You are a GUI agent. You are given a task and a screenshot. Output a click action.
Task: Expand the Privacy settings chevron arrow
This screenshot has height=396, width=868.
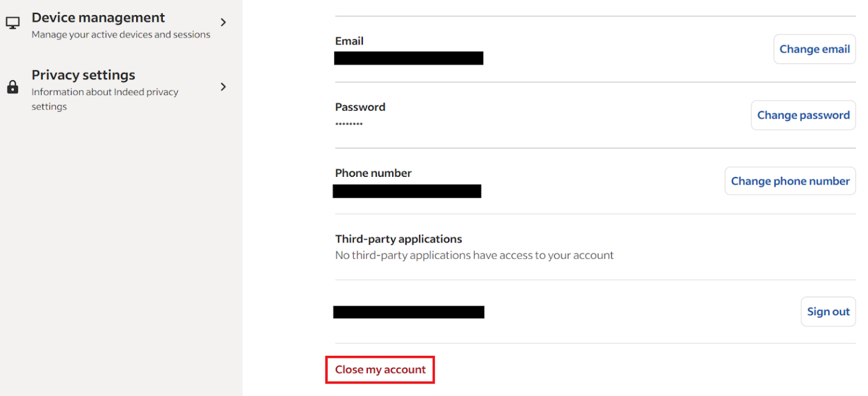[x=223, y=87]
